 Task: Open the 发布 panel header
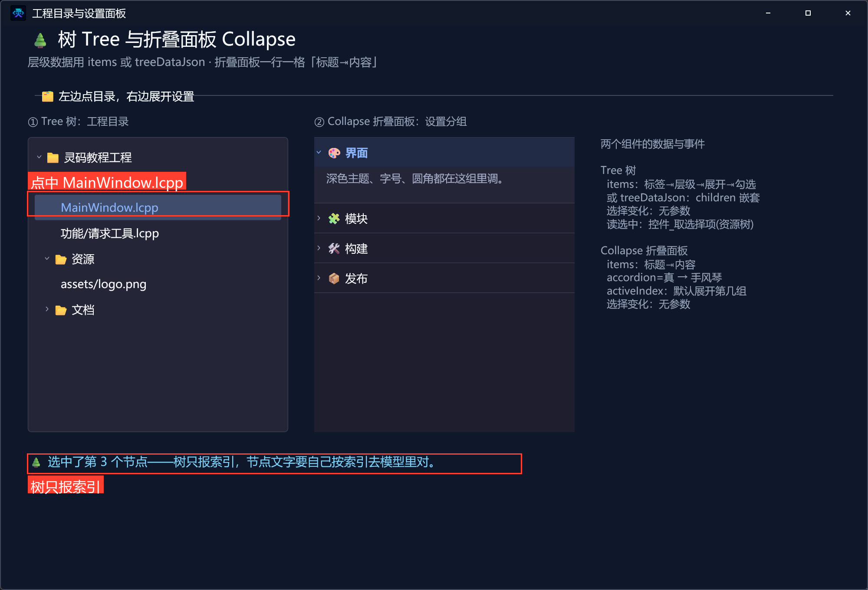[444, 279]
